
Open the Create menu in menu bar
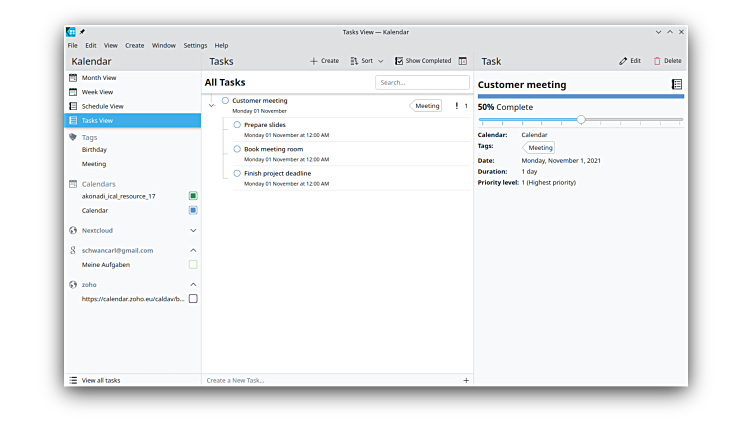click(x=134, y=45)
